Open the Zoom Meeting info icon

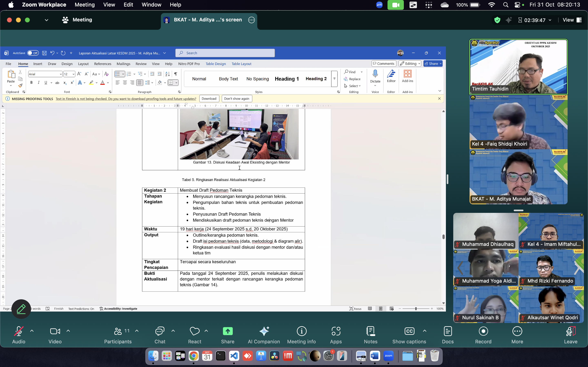tap(301, 331)
